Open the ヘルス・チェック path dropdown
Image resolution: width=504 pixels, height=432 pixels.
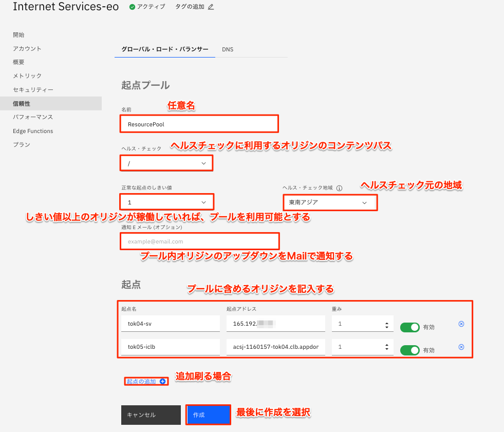[x=166, y=163]
